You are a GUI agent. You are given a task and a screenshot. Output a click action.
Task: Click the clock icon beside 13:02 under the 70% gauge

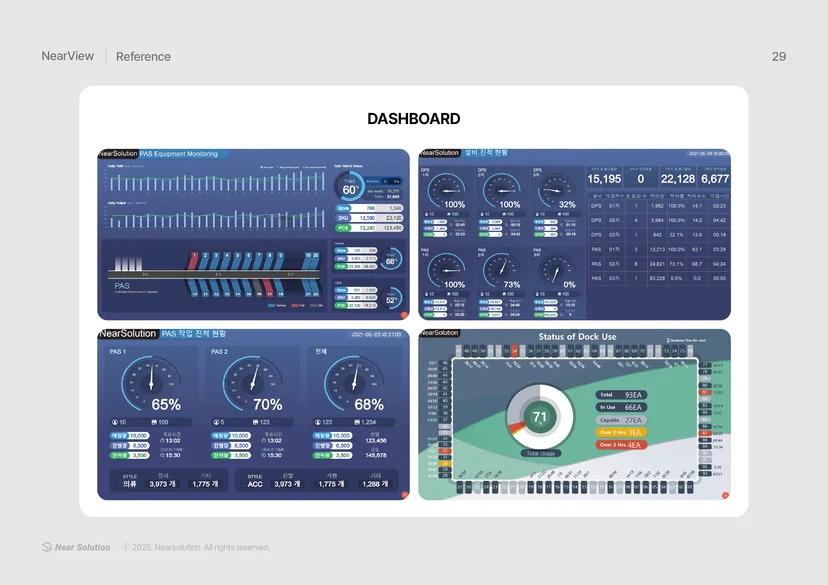pos(264,441)
